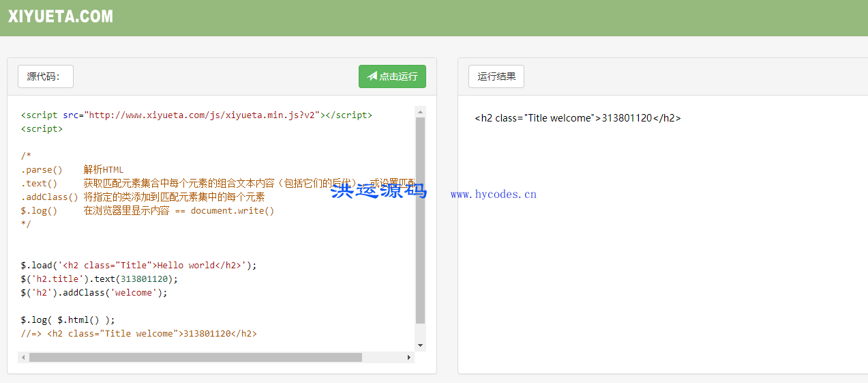Run the code with 点击运行 button
868x383 pixels.
392,76
